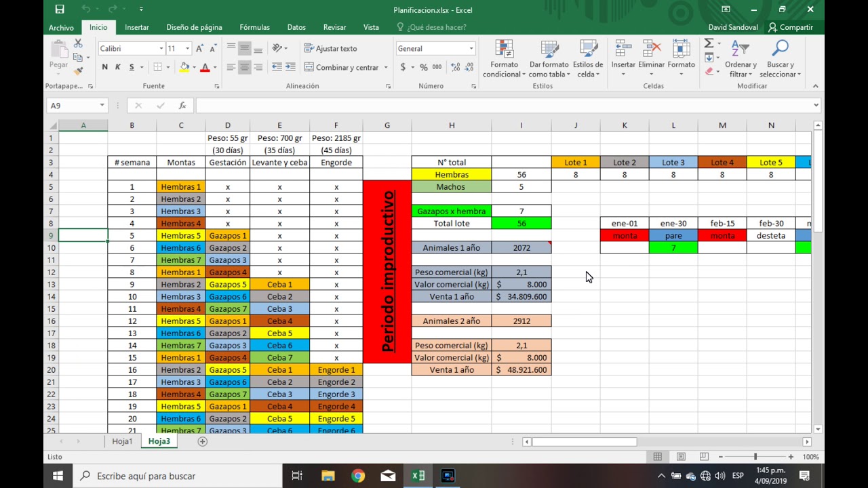Toggle Underline formatting (S)
The height and width of the screenshot is (488, 868).
(x=132, y=67)
